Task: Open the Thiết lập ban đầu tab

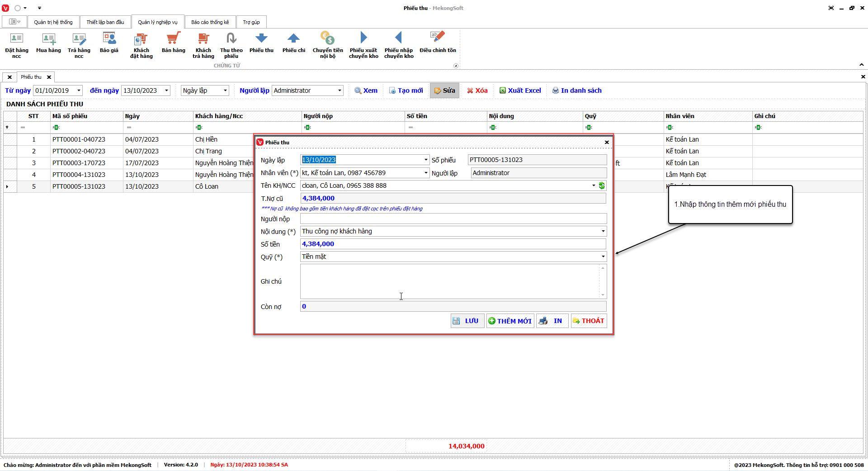Action: 105,22
